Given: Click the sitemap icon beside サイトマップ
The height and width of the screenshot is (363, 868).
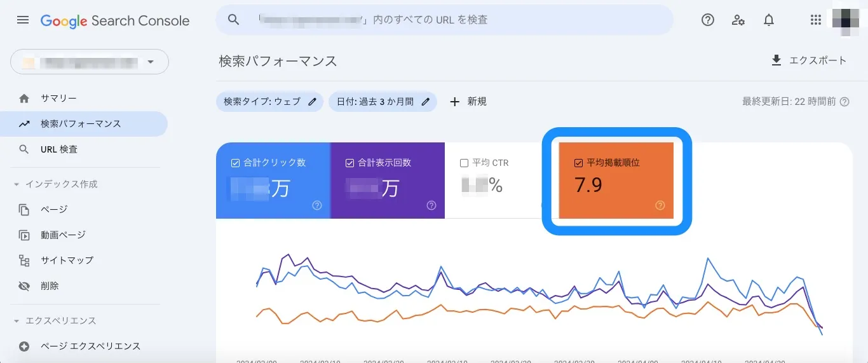Looking at the screenshot, I should point(24,260).
